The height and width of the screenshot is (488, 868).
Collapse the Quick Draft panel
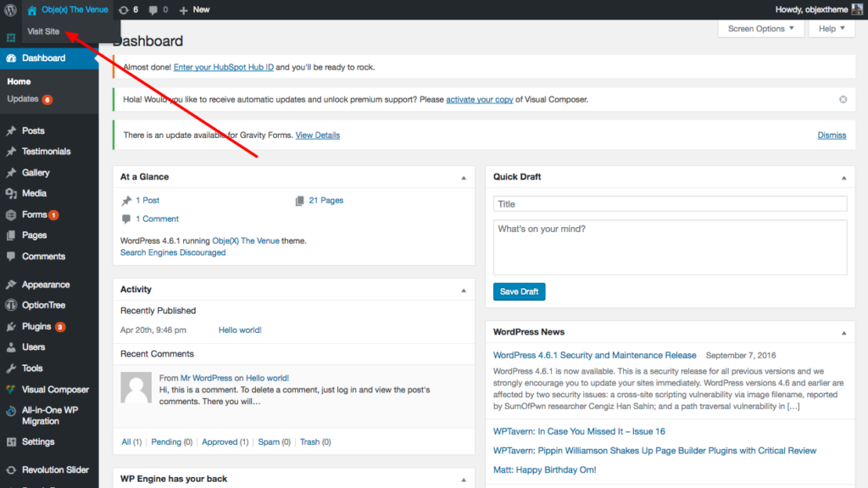843,178
